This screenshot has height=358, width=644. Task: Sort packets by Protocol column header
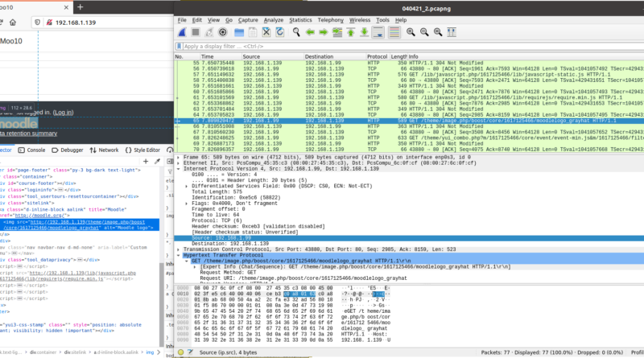(x=377, y=56)
